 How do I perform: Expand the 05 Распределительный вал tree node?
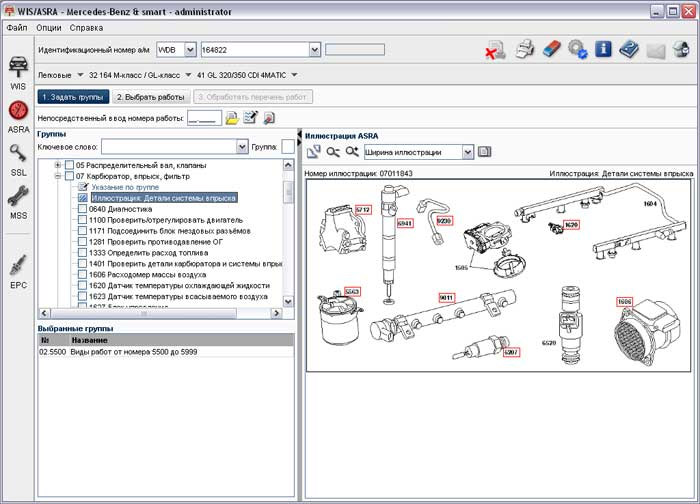(58, 165)
